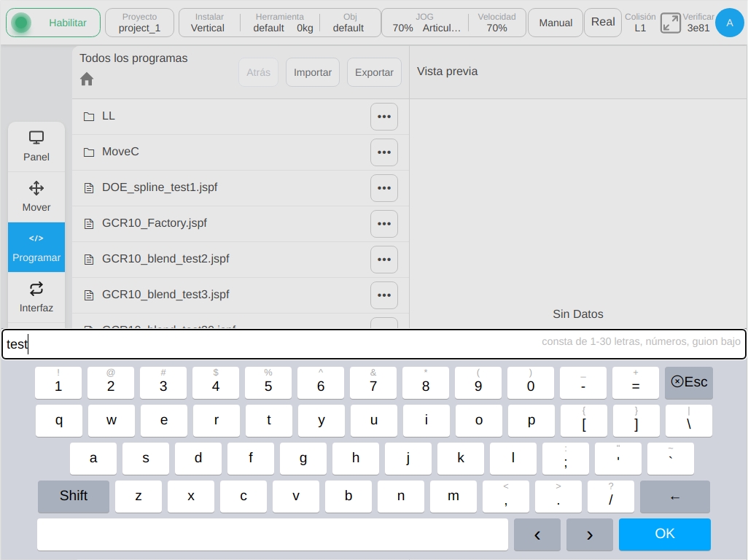Tap the p key
This screenshot has height=560, width=748.
pyautogui.click(x=531, y=421)
